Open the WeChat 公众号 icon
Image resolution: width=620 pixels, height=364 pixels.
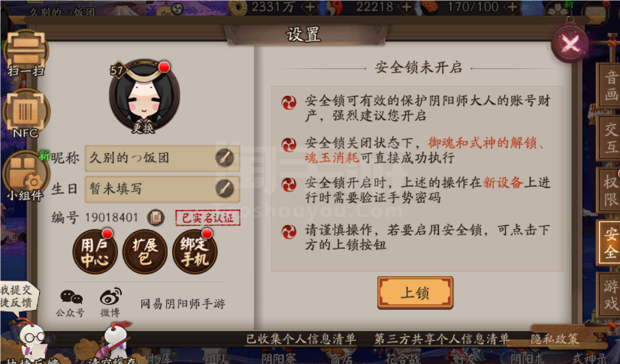[71, 302]
